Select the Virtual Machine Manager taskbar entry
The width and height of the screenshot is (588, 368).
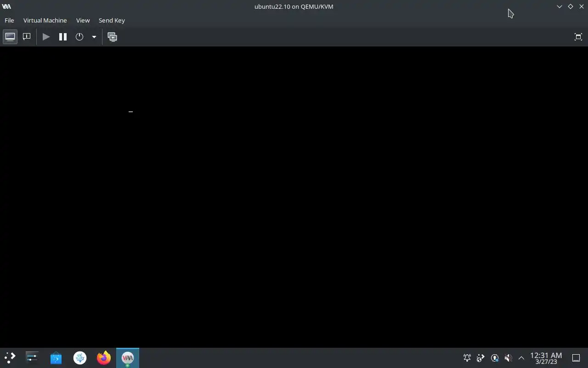(128, 358)
